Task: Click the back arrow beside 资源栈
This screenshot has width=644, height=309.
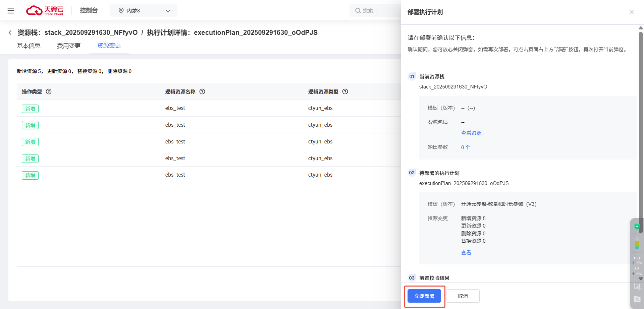Action: click(x=10, y=33)
